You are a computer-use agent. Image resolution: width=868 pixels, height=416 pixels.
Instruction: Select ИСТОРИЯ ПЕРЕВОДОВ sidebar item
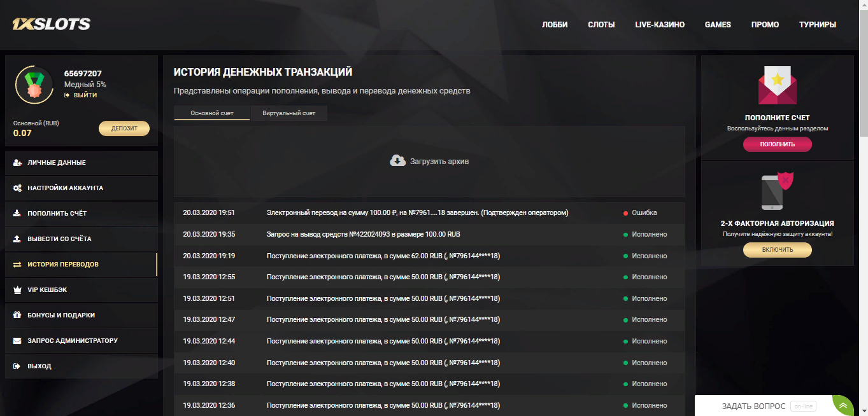pyautogui.click(x=81, y=265)
